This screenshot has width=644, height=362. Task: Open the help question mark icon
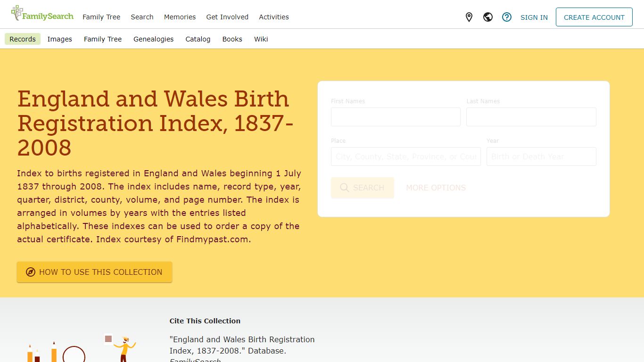click(507, 17)
